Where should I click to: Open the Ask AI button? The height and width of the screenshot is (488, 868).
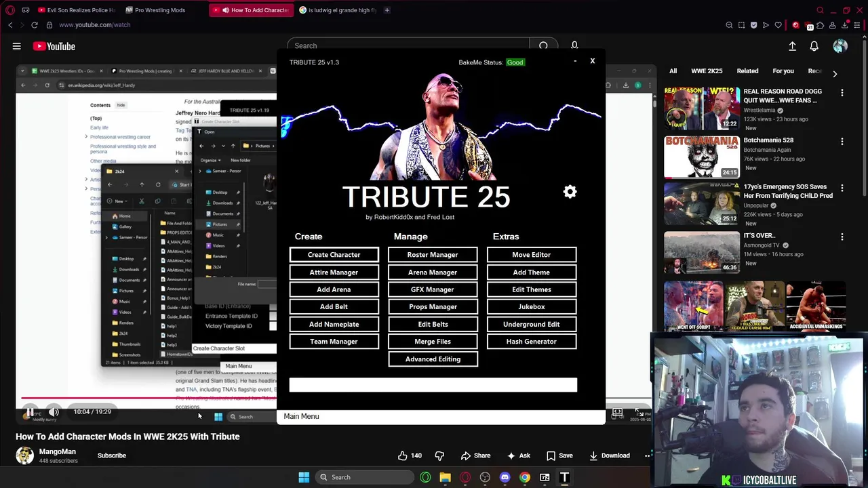click(x=517, y=455)
